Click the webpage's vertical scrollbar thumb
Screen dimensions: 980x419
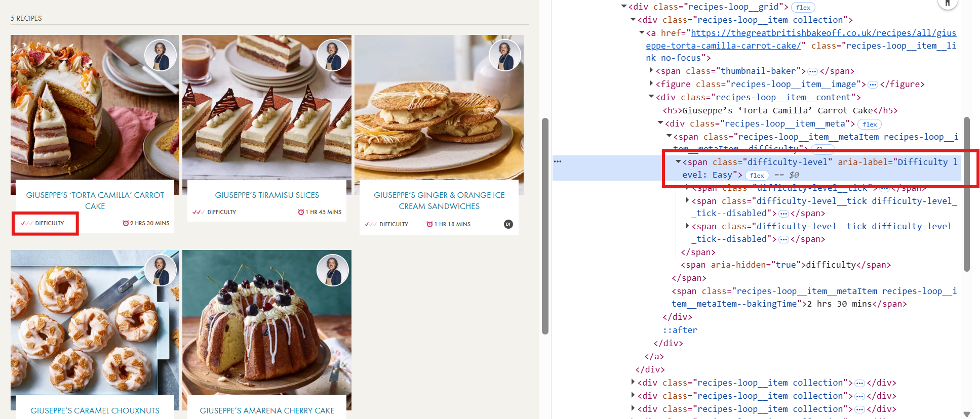(x=545, y=226)
